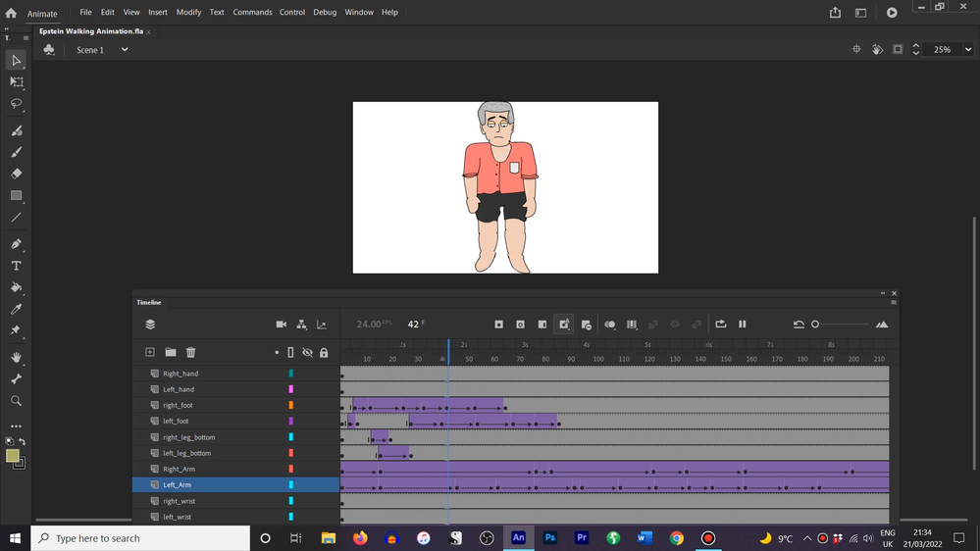Click the frame 100 ruler mark
Viewport: 980px width, 551px height.
598,359
